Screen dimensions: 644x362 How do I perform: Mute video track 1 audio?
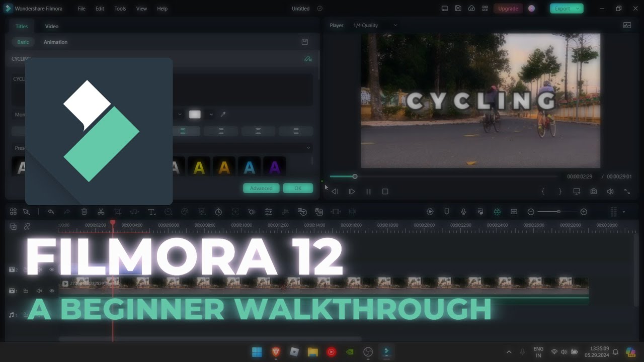[x=39, y=291]
